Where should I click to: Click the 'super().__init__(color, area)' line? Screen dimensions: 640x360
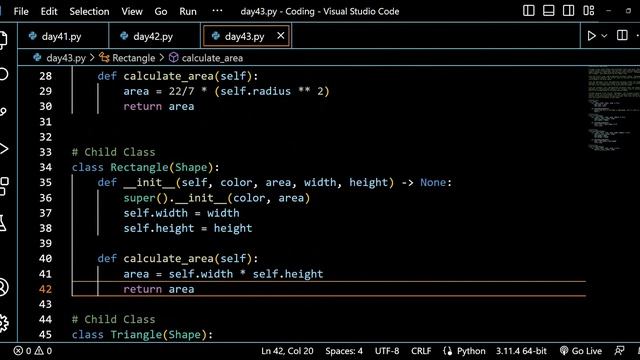pos(217,198)
